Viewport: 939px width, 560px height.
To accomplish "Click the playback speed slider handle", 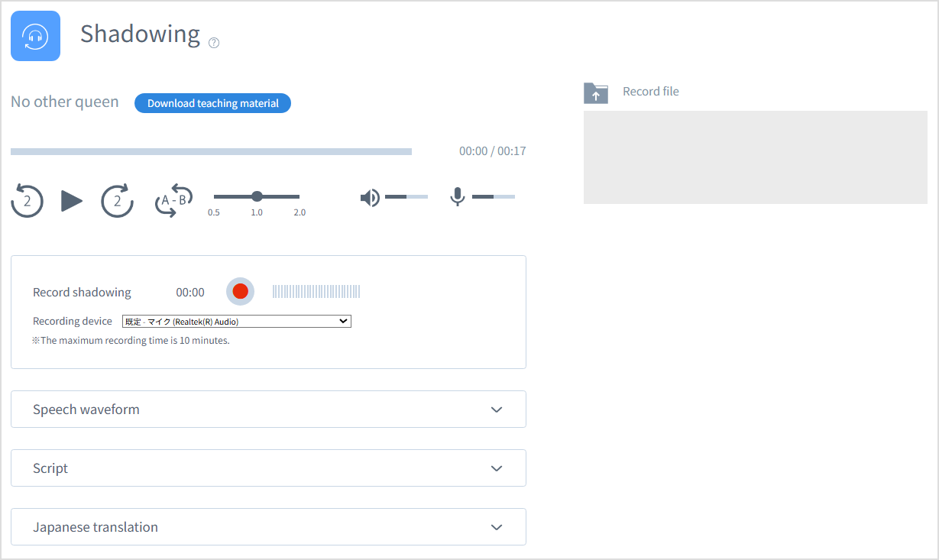I will click(257, 196).
